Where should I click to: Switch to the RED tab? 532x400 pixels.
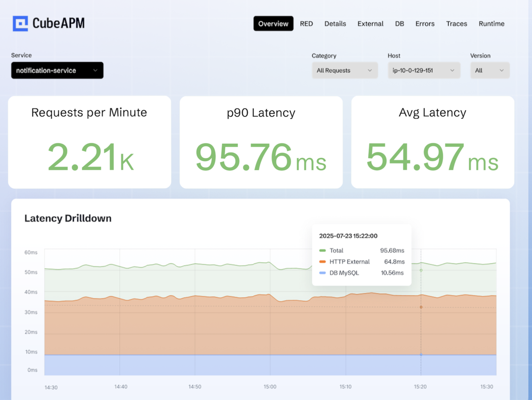click(x=306, y=24)
